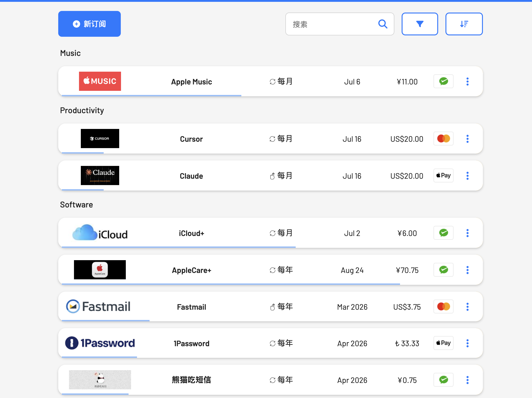Open the Claude row three-dot menu

(468, 176)
